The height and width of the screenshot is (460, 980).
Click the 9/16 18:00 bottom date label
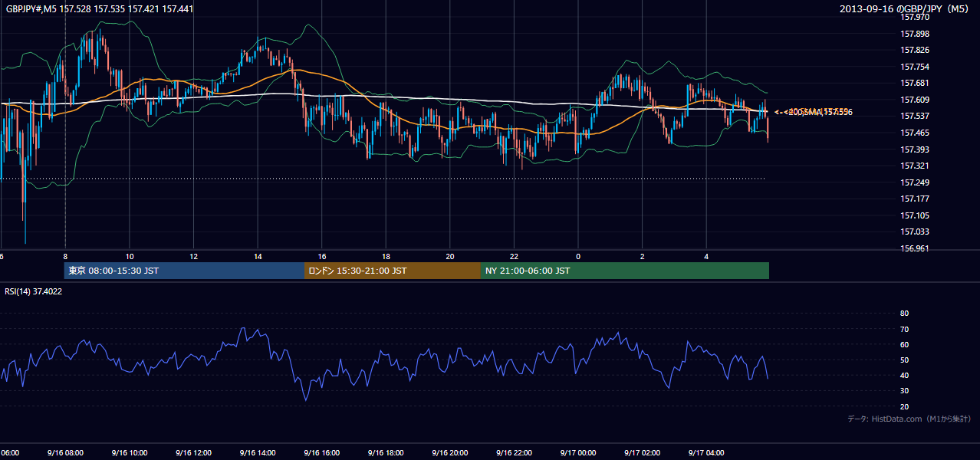pyautogui.click(x=386, y=452)
